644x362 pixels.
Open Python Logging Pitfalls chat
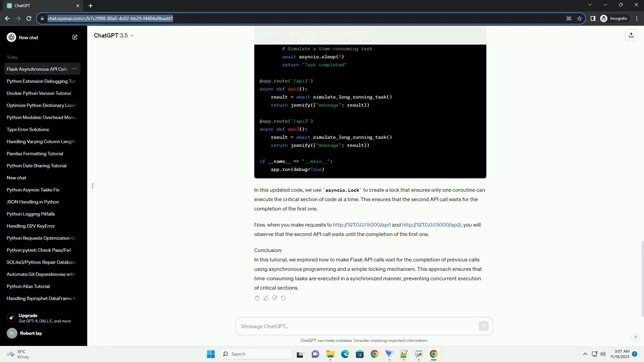click(41, 214)
